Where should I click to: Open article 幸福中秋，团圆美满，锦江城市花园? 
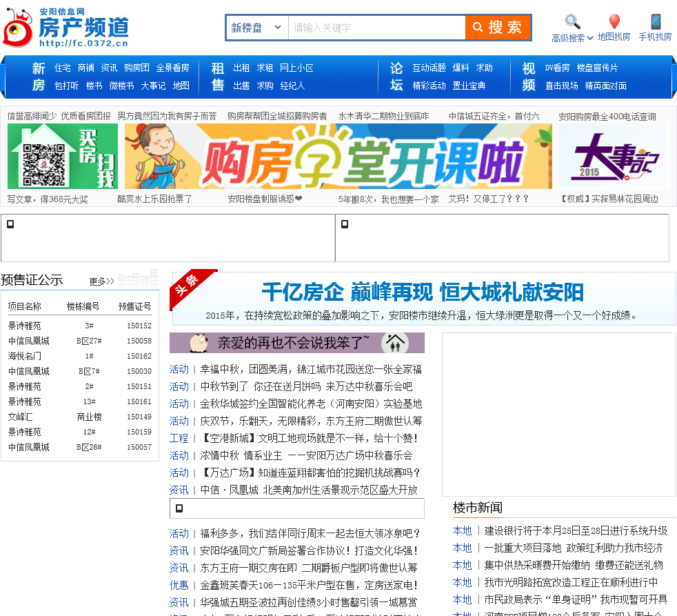coord(311,369)
